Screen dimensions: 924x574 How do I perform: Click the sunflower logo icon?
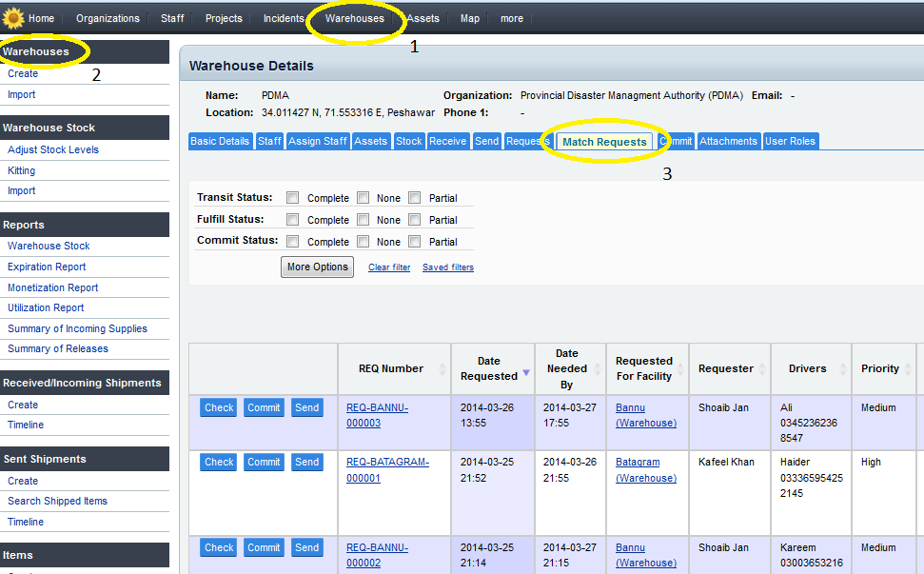[13, 17]
